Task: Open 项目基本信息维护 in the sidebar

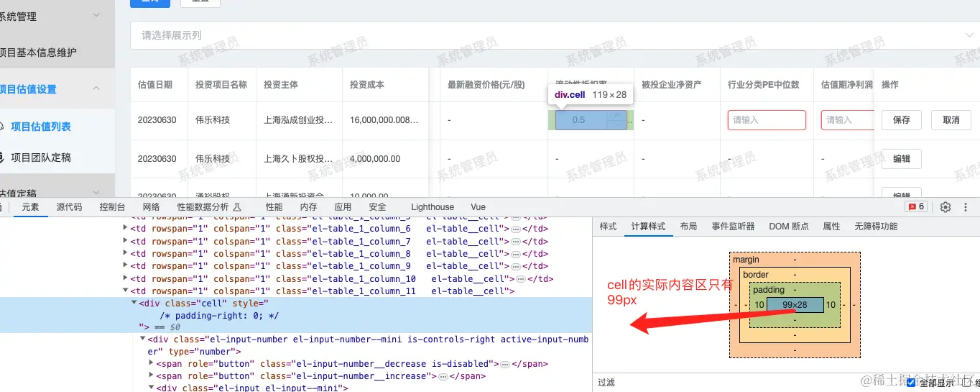Action: coord(38,53)
